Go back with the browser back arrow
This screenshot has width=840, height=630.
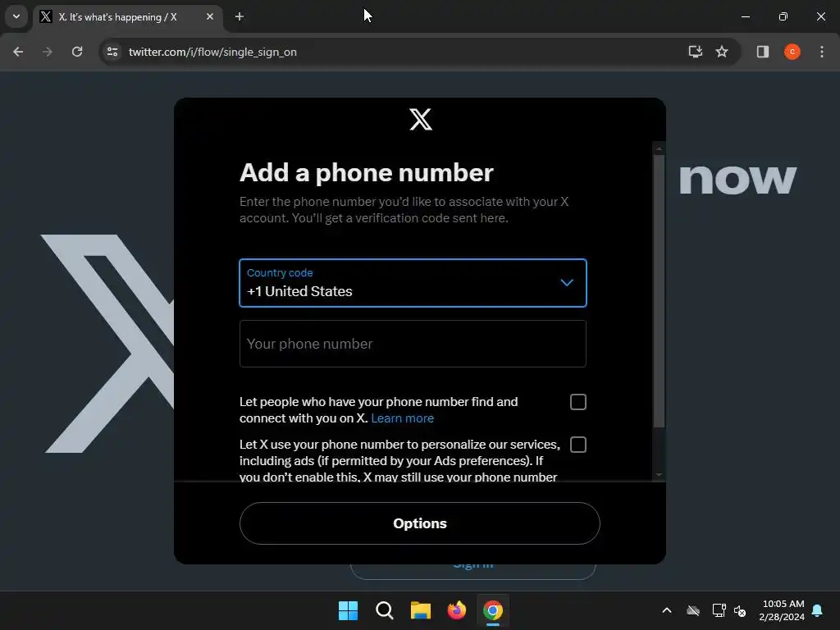pyautogui.click(x=18, y=52)
